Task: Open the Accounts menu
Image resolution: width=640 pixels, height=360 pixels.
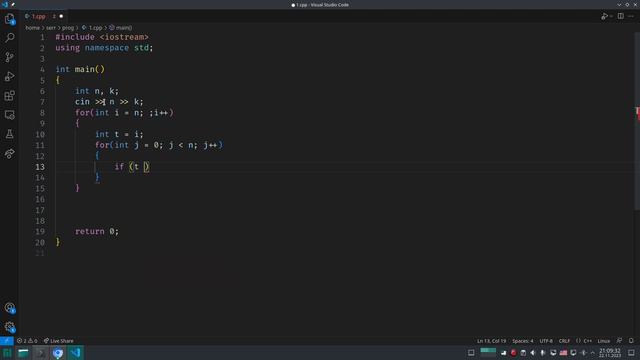Action: (9, 308)
